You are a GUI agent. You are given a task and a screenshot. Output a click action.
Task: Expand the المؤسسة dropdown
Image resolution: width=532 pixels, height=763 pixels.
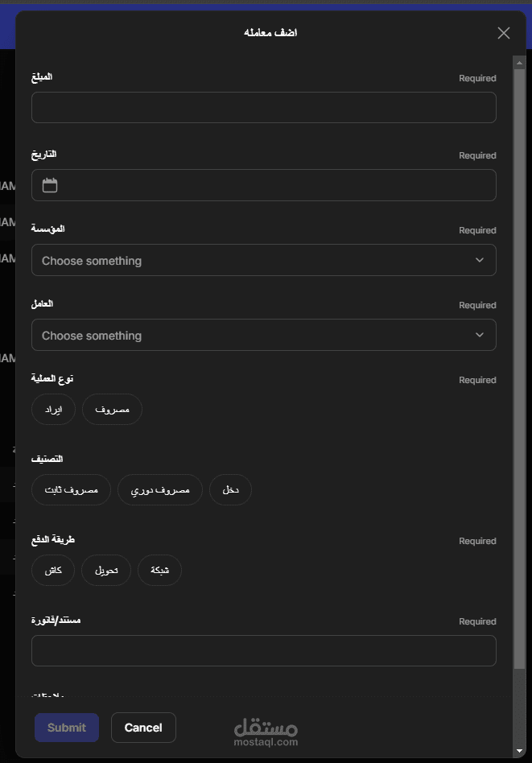click(264, 260)
